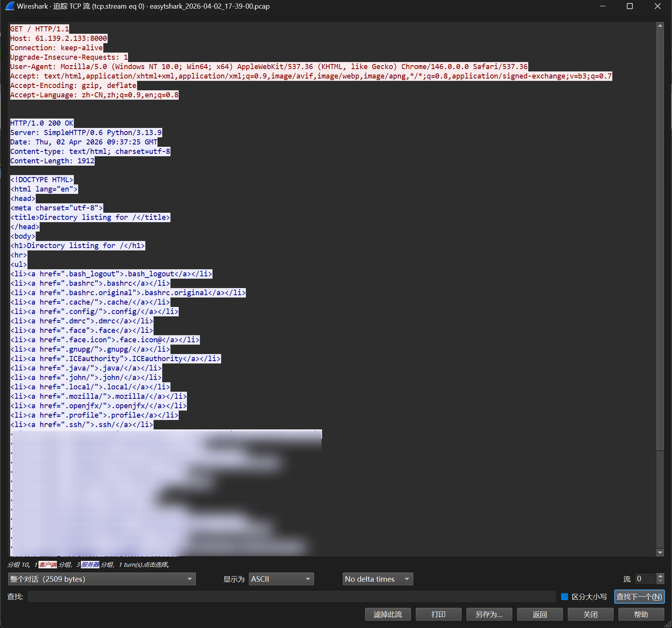Image resolution: width=672 pixels, height=628 pixels.
Task: Click the Wireshark shark fin icon
Action: (10, 6)
